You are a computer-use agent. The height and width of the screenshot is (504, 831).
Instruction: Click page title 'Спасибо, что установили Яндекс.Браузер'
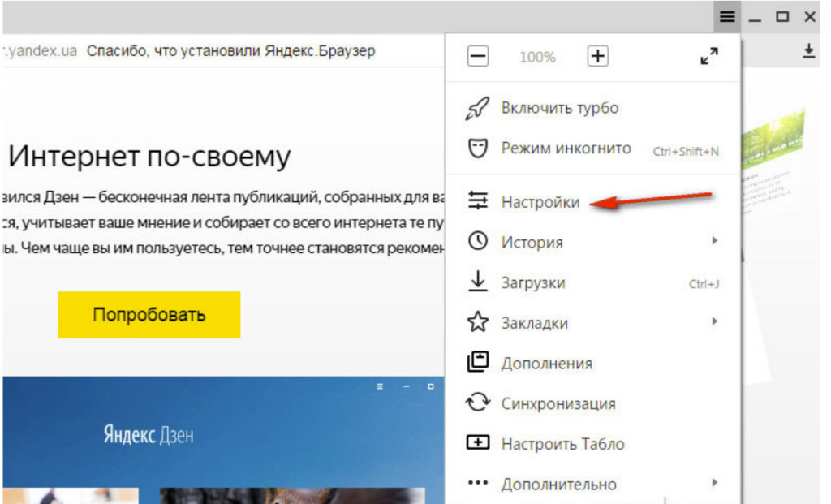point(230,51)
